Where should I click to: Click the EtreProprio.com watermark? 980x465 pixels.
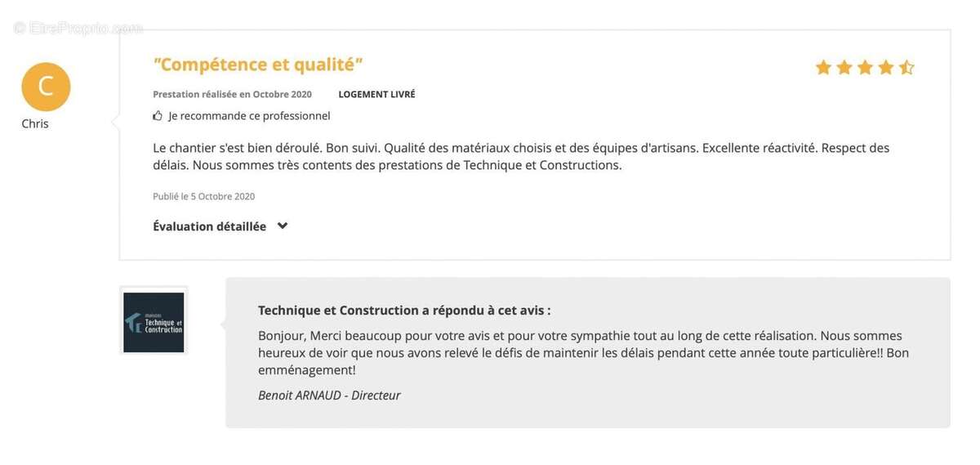coord(78,28)
